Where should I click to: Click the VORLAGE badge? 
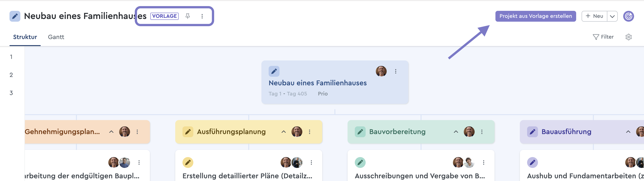164,16
